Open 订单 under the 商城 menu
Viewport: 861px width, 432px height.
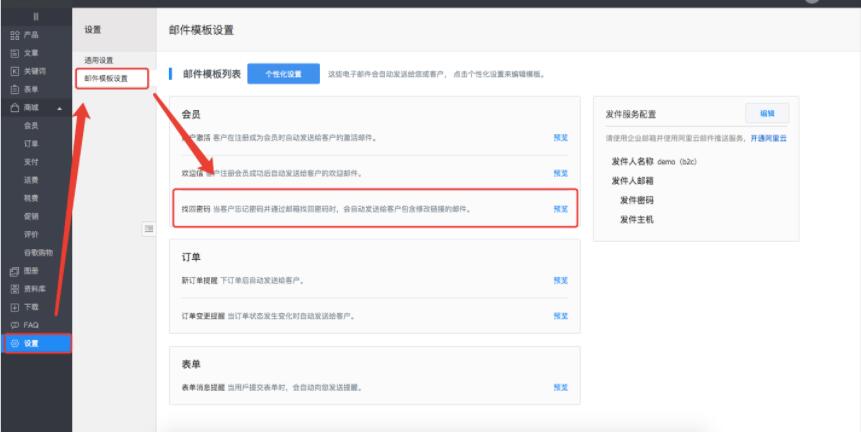point(32,144)
